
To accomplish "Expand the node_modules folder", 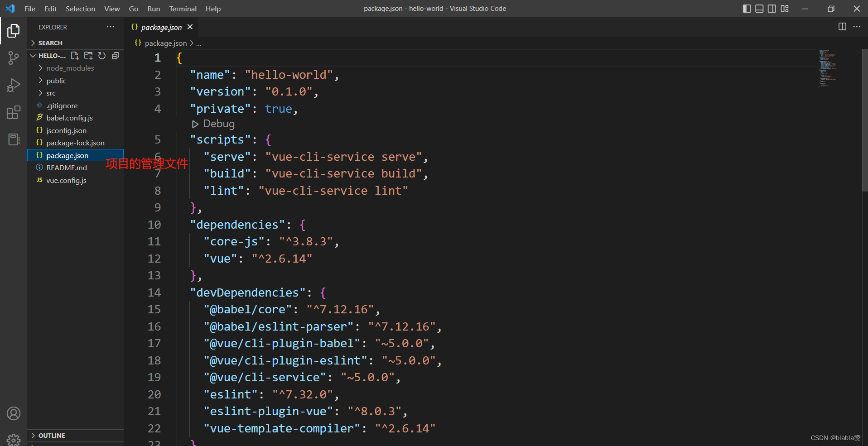I will tap(75, 68).
